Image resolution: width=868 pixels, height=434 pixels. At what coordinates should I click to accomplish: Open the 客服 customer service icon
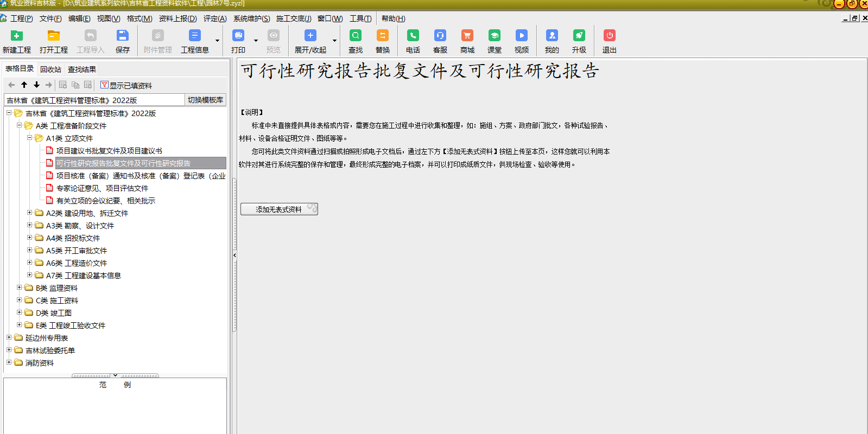pos(440,36)
